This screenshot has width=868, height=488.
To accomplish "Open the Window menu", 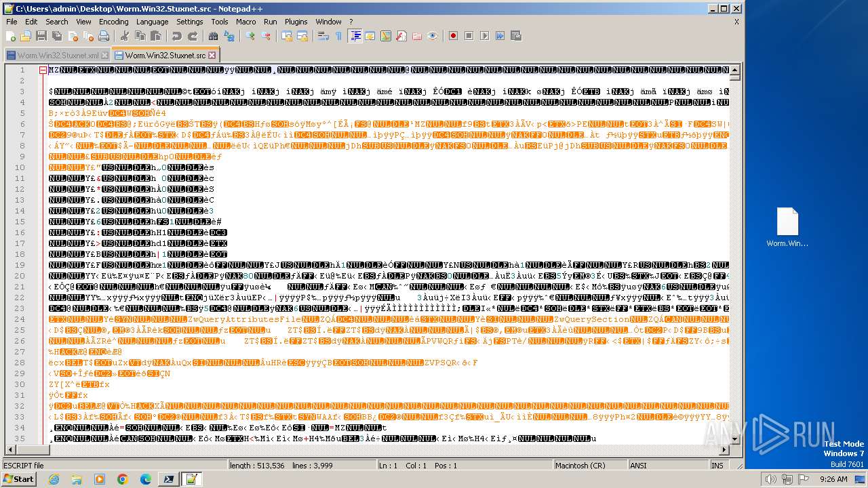I will (329, 22).
